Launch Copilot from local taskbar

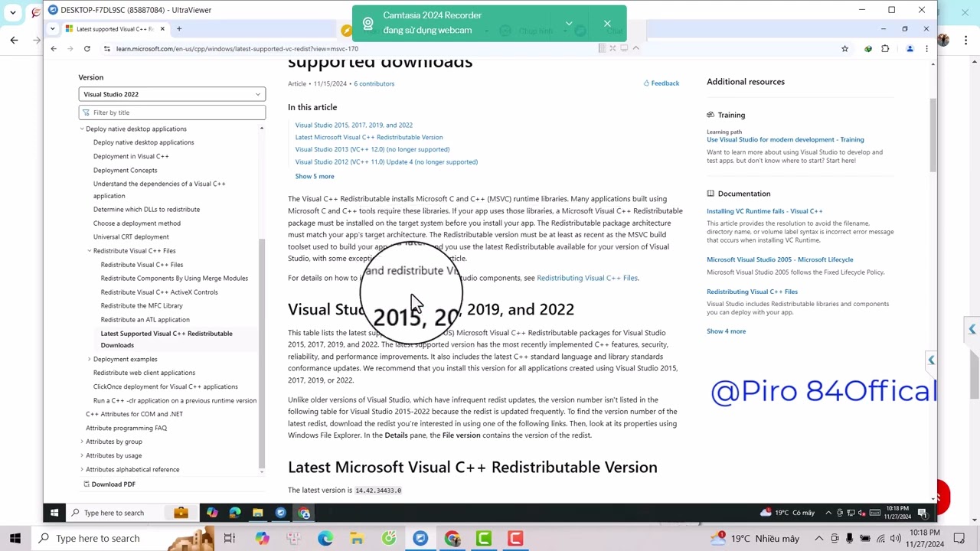pos(262,538)
